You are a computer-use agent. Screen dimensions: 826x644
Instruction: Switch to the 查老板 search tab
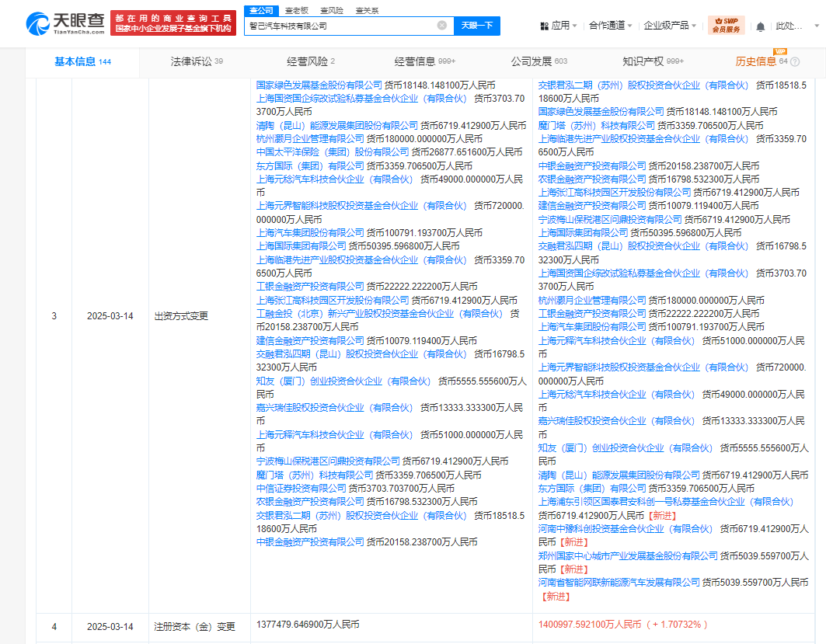296,10
